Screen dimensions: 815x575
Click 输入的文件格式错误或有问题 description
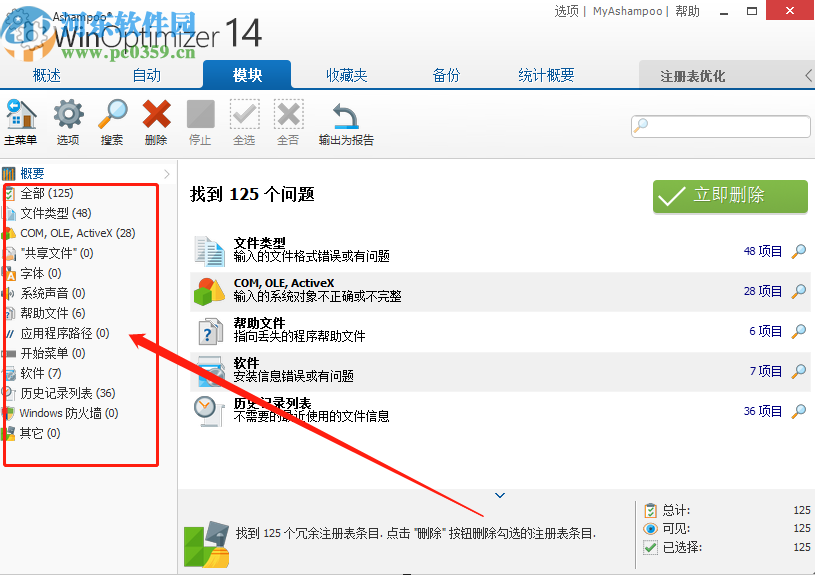coord(311,257)
